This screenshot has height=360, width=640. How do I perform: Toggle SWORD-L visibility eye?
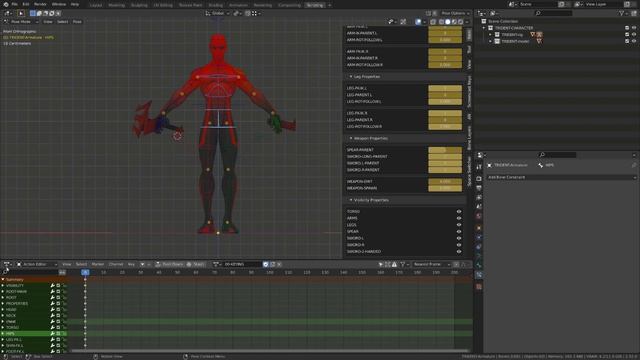pos(459,238)
